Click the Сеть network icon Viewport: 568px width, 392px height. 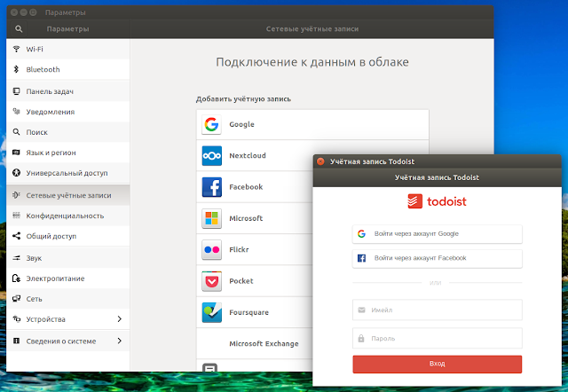pos(16,299)
